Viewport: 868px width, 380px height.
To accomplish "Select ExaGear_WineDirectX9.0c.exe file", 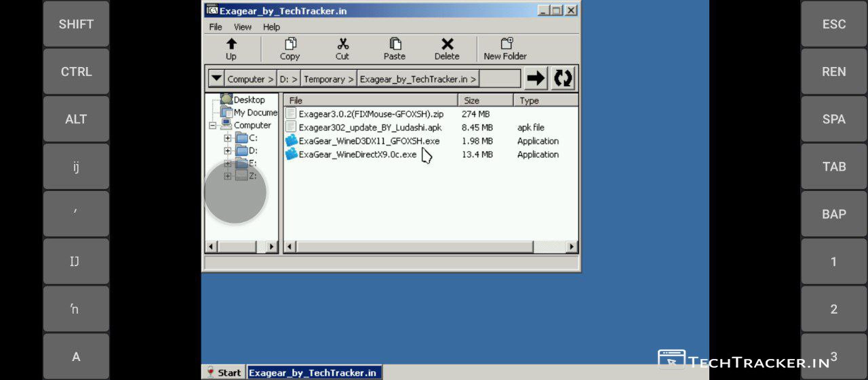I will point(357,154).
